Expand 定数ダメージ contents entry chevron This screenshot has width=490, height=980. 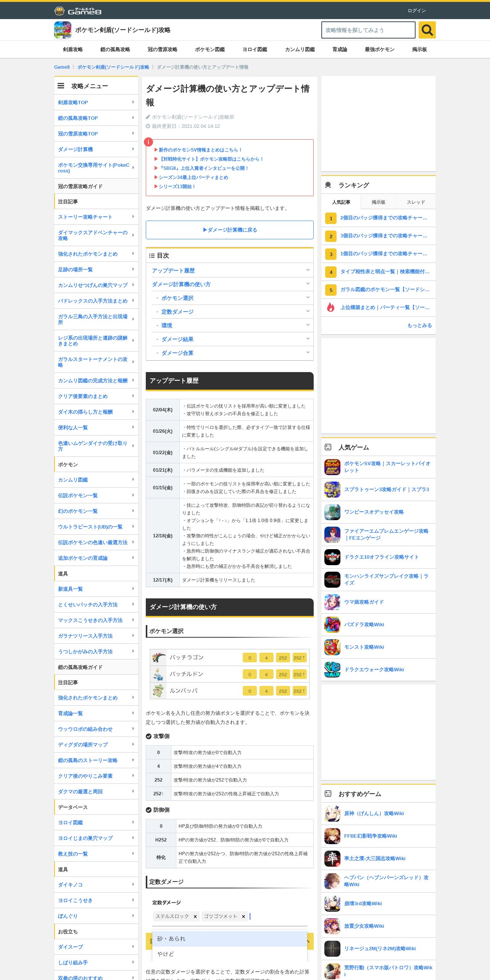(308, 311)
